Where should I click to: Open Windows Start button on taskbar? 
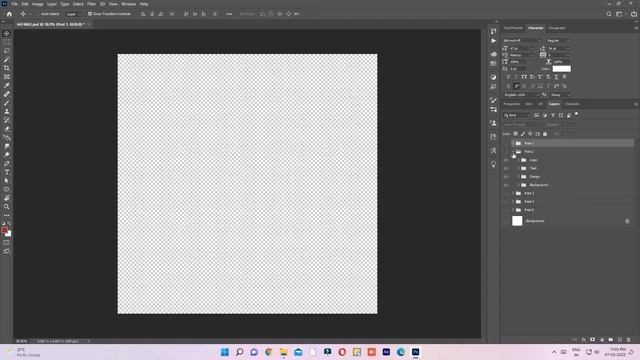[224, 352]
